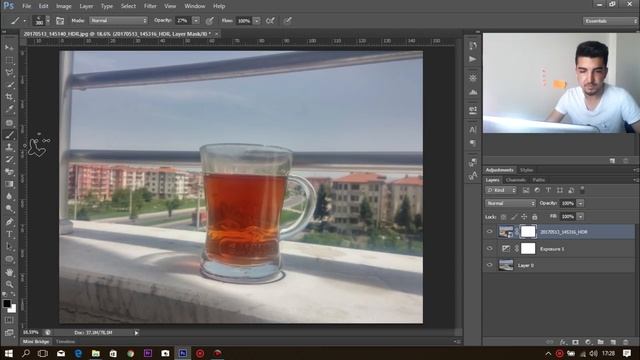Add a layer mask button
The height and width of the screenshot is (360, 640).
(x=575, y=342)
